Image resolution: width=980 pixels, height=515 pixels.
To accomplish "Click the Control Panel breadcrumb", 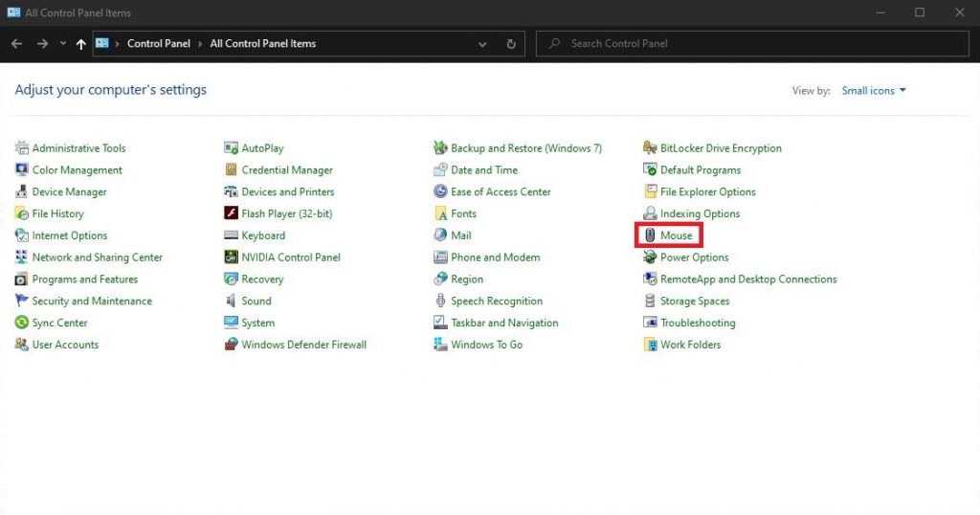I will click(x=159, y=44).
